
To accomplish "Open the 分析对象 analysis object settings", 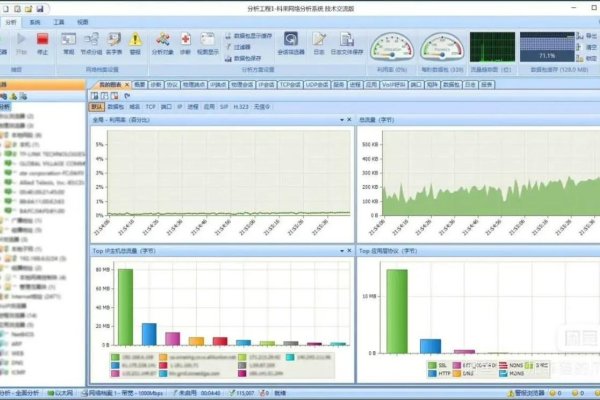I will (163, 44).
